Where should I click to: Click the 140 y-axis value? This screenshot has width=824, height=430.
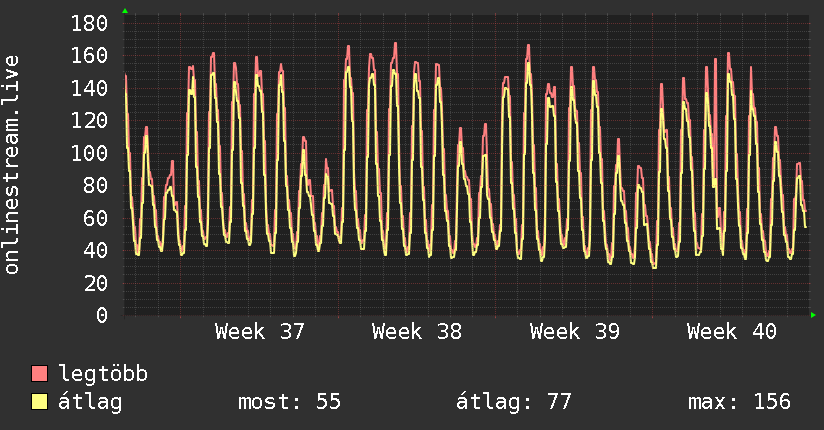[x=89, y=88]
